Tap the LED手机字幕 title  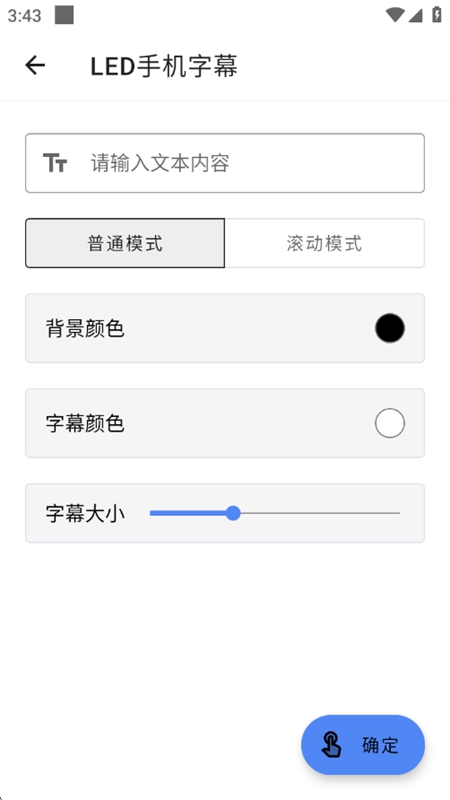pos(164,66)
